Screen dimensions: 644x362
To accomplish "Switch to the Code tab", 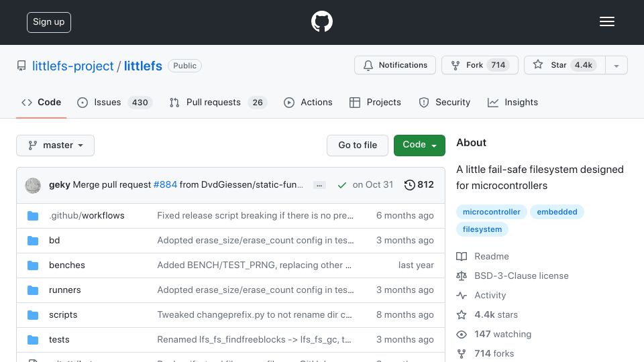I will [x=41, y=102].
